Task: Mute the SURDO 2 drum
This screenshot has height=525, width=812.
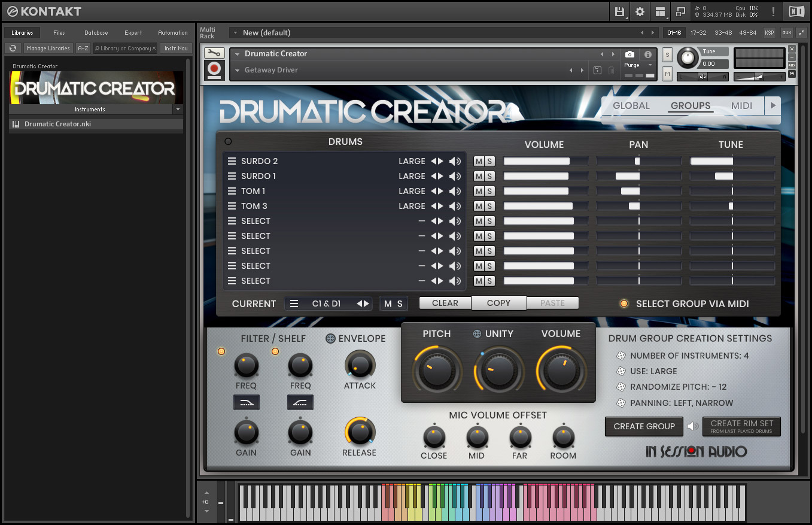Action: 479,161
